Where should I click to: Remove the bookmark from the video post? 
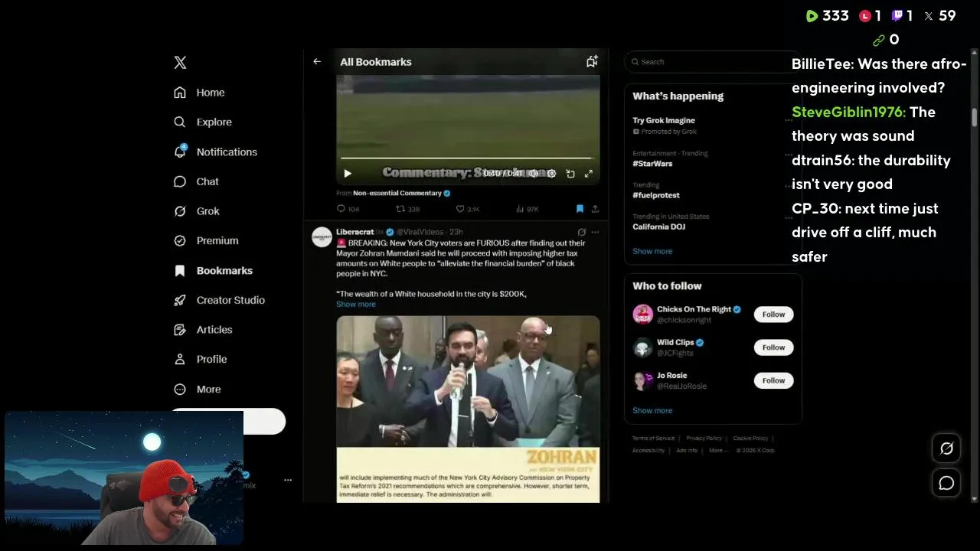pos(580,209)
